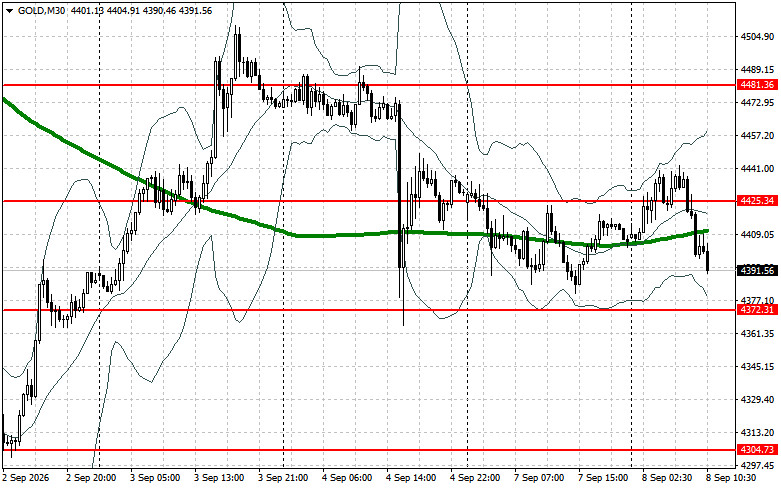Click the GOLD,M30 symbol title
Screen dimensions: 781x489
coord(41,10)
